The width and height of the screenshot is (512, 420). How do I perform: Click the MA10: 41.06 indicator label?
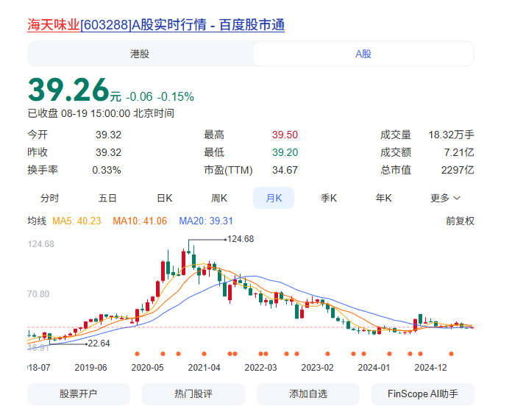point(140,221)
